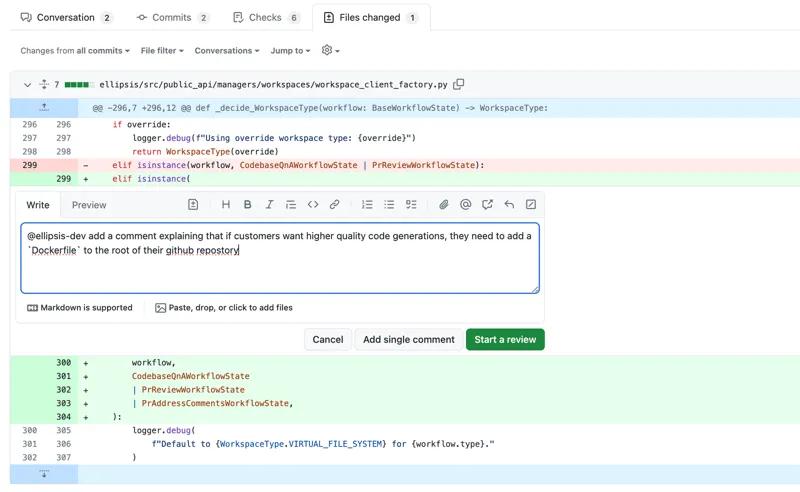Click added line 302 PrReviewWorkflowState
The height and width of the screenshot is (492, 800).
tap(188, 389)
